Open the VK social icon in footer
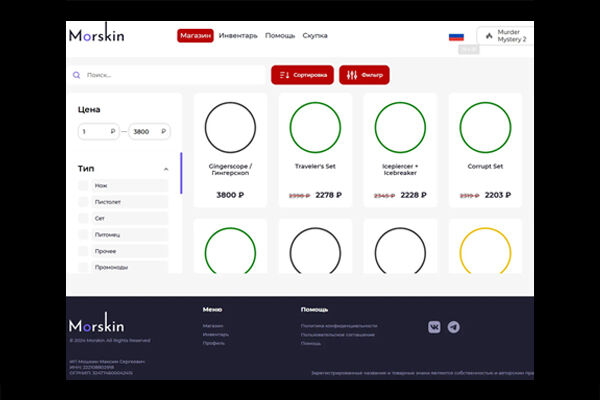600x400 pixels. [434, 327]
